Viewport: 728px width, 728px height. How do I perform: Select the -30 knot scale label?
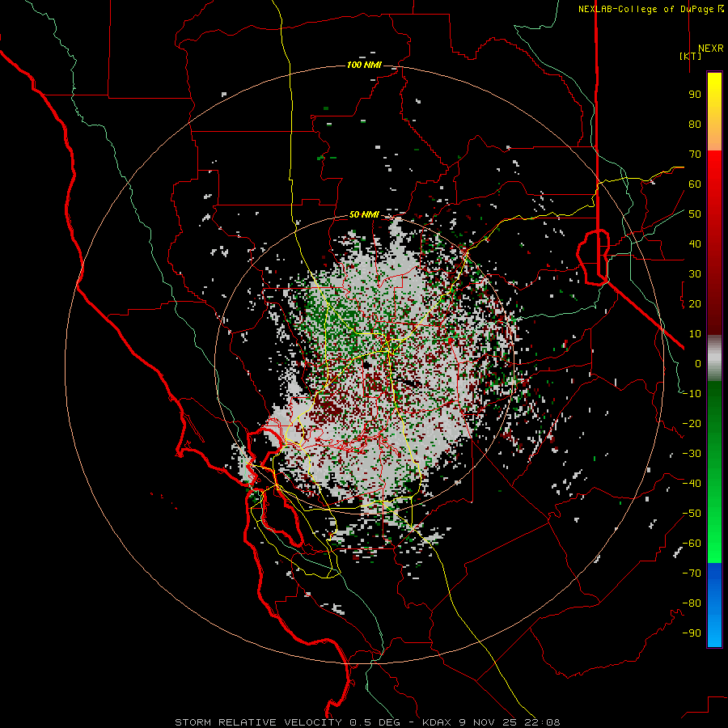[692, 454]
